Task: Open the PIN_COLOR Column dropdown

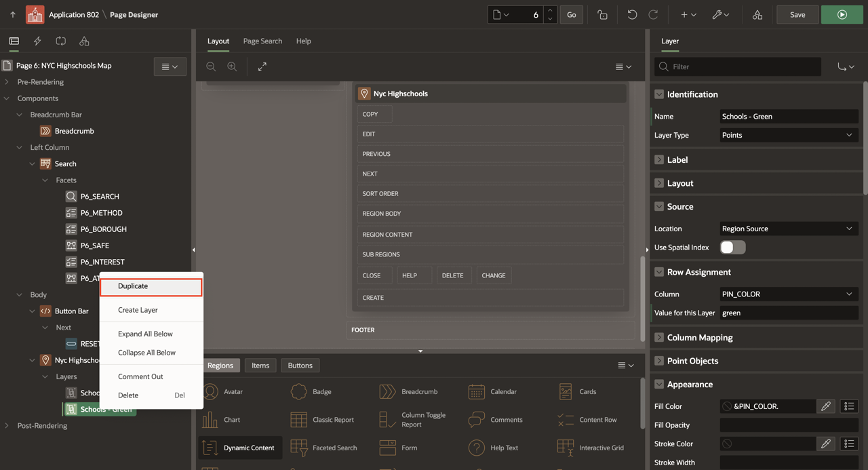Action: (x=788, y=294)
